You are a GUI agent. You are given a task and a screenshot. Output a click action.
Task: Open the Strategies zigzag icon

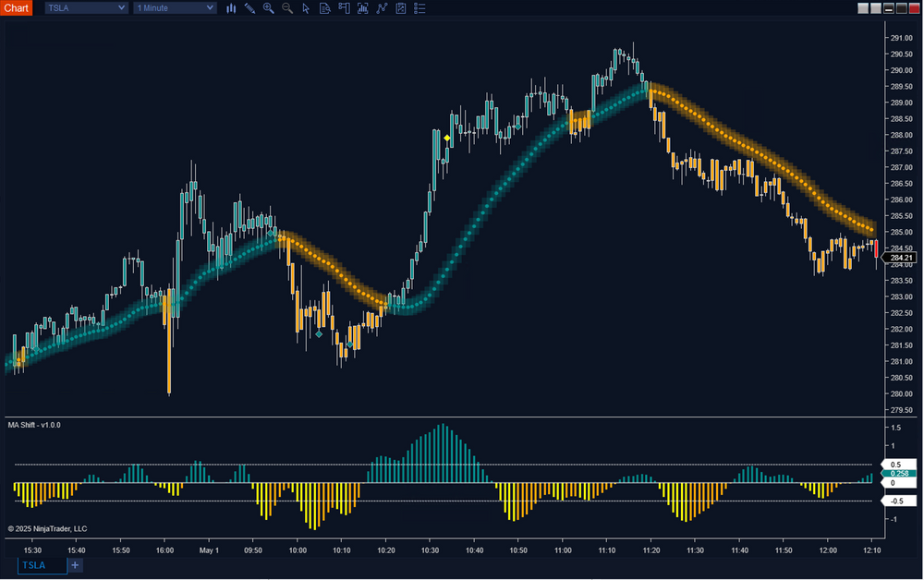(x=383, y=7)
